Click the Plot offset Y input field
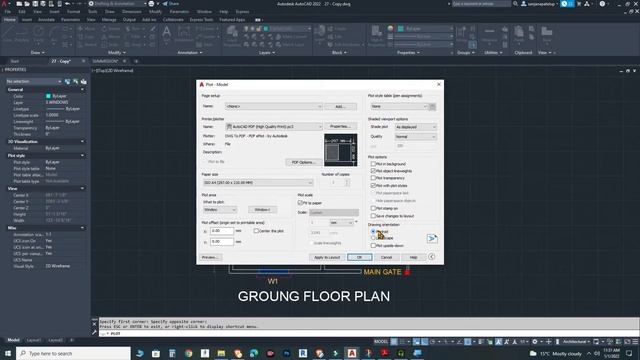Screen dimensions: 640x360 [222, 241]
